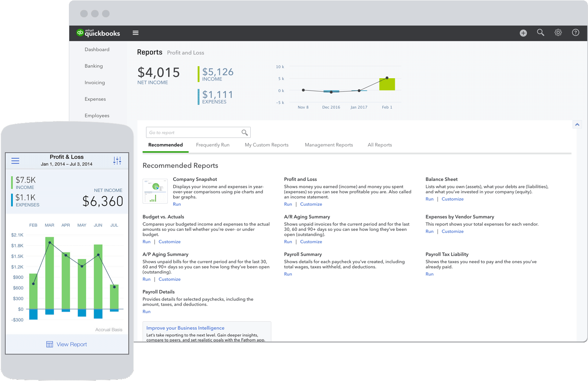Image resolution: width=588 pixels, height=382 pixels.
Task: Open Dashboard in the sidebar
Action: tap(97, 50)
